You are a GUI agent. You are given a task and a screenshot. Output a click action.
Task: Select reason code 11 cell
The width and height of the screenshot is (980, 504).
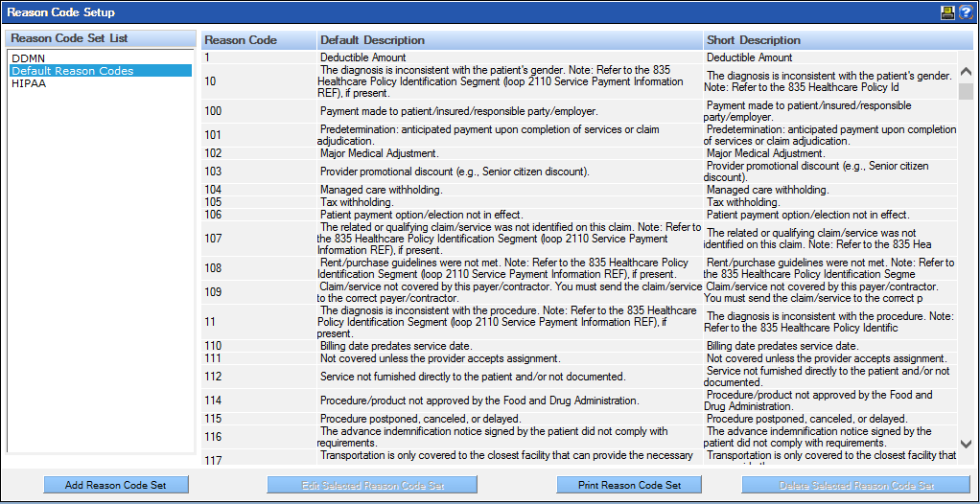click(259, 322)
